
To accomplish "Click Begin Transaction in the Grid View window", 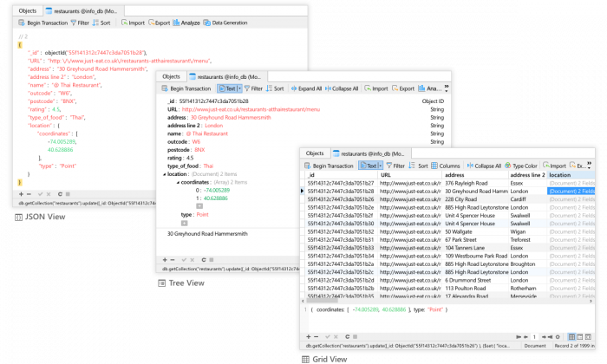I will click(329, 166).
